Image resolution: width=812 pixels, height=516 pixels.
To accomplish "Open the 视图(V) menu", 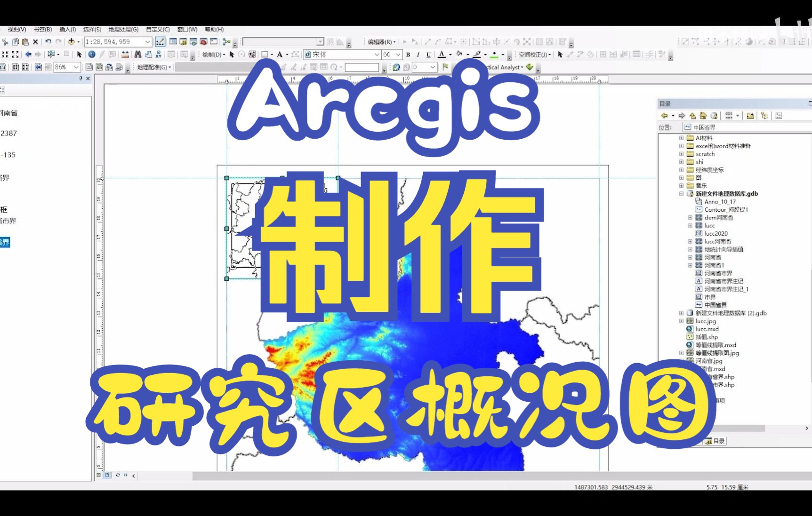I will [x=16, y=29].
